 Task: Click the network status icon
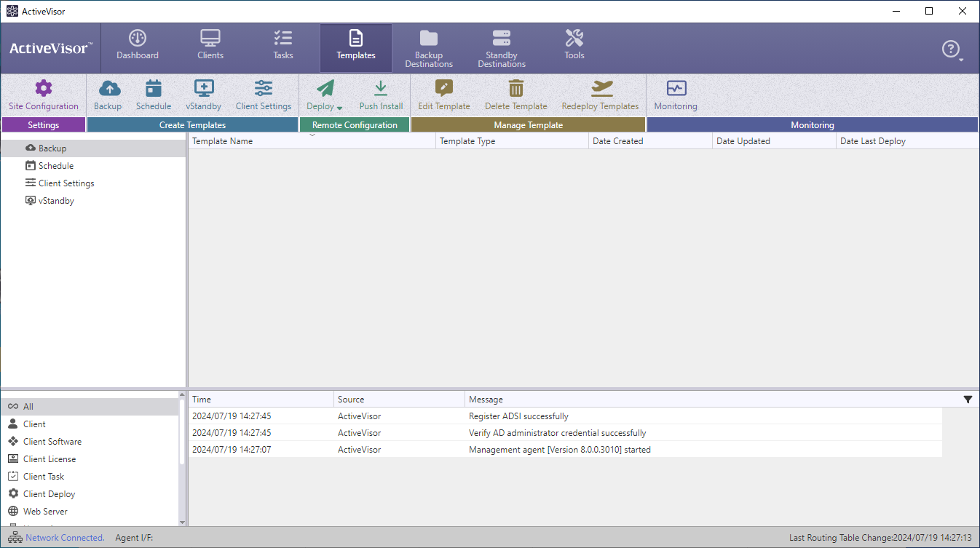14,538
